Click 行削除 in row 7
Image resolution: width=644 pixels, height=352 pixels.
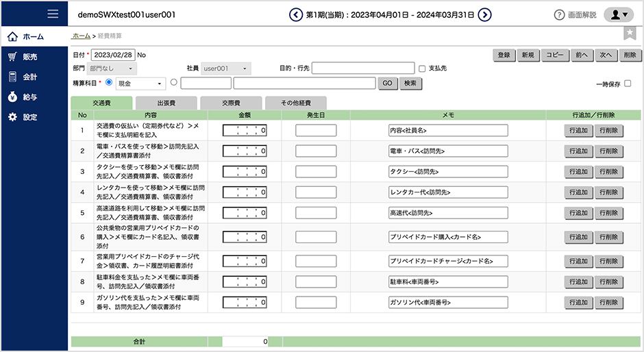pos(608,261)
